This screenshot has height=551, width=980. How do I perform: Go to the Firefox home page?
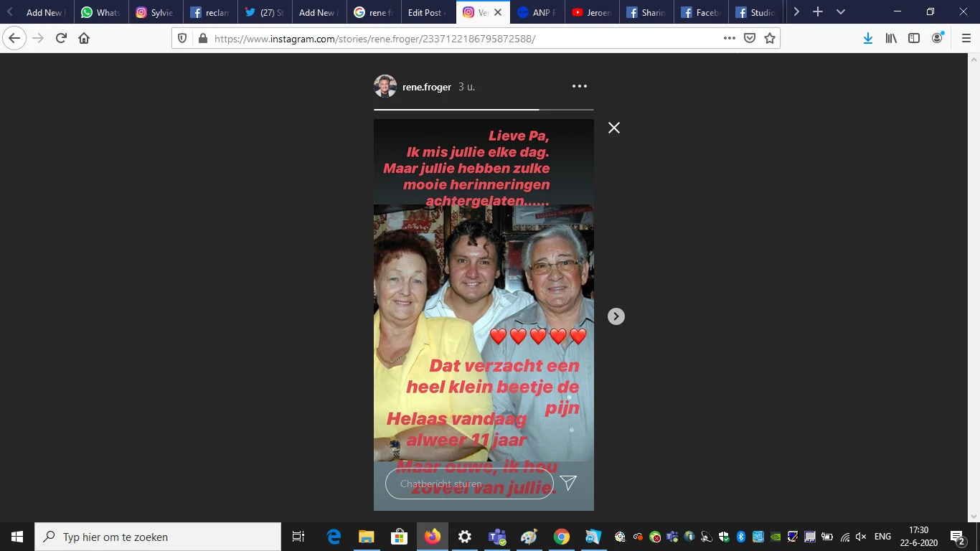(x=84, y=39)
